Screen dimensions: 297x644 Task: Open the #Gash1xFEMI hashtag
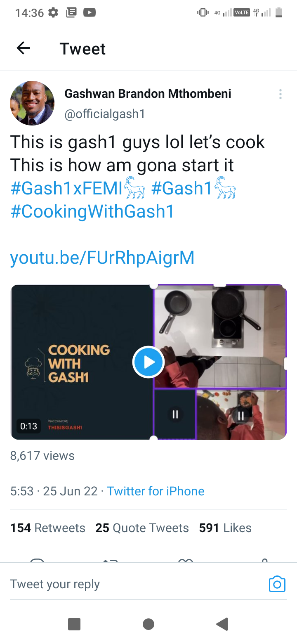coord(78,188)
